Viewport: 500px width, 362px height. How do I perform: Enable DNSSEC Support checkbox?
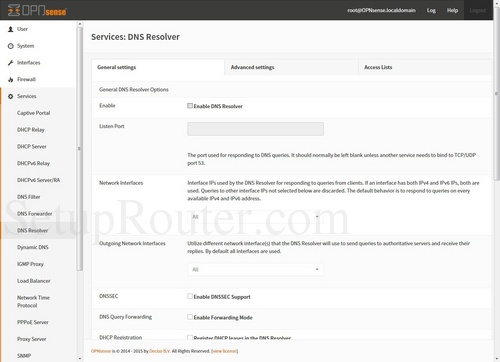pyautogui.click(x=190, y=296)
